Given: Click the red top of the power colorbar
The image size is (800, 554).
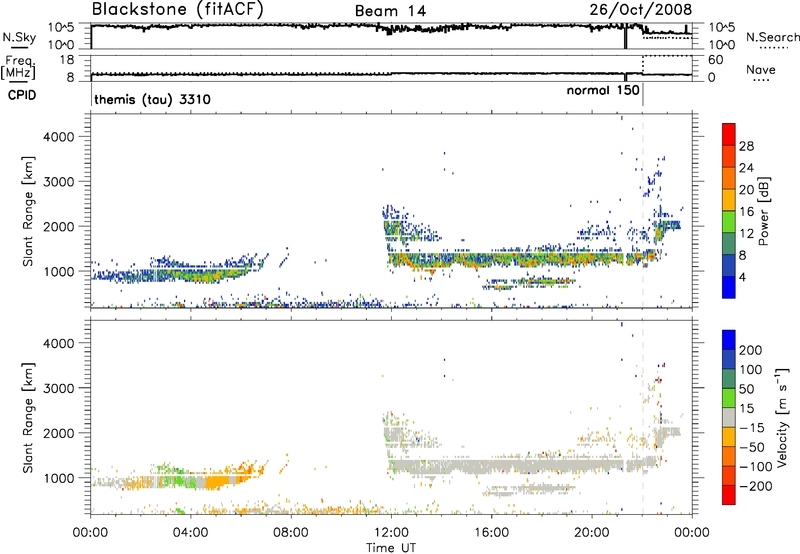Looking at the screenshot, I should [x=729, y=134].
